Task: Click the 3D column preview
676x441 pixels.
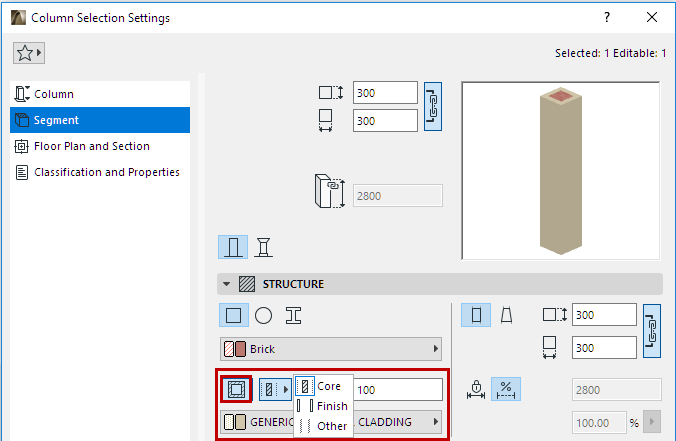Action: pos(560,171)
